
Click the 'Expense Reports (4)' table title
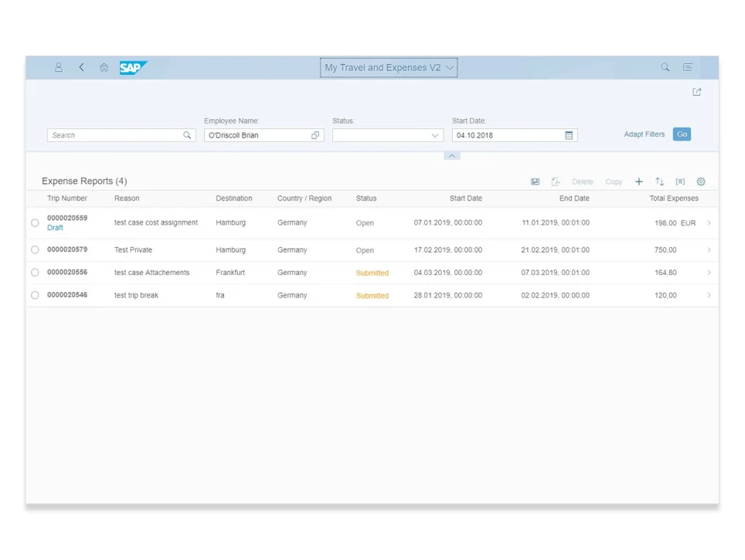(84, 182)
